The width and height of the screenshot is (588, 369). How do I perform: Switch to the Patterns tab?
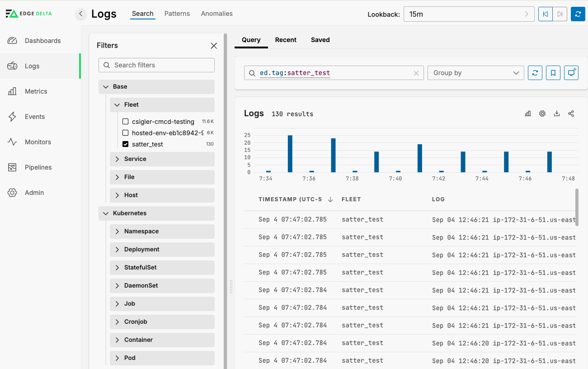click(x=177, y=14)
